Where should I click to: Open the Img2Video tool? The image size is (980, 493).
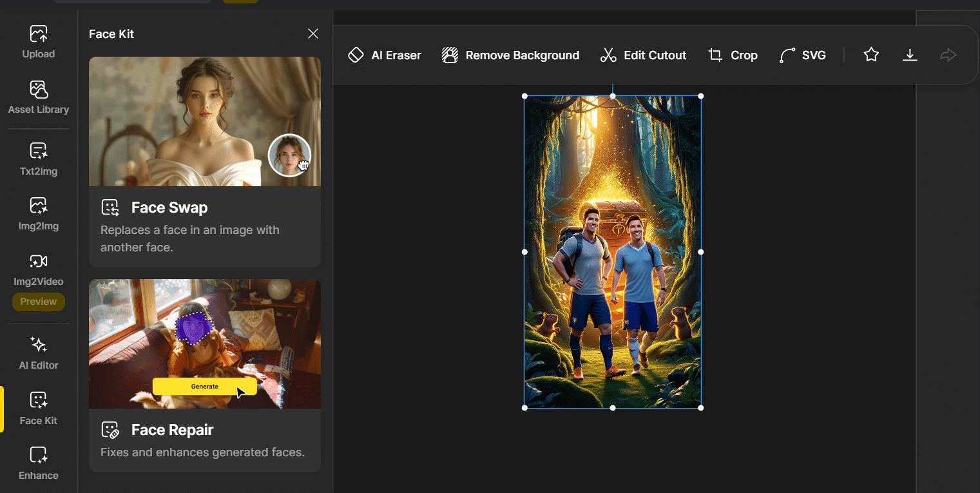[39, 270]
